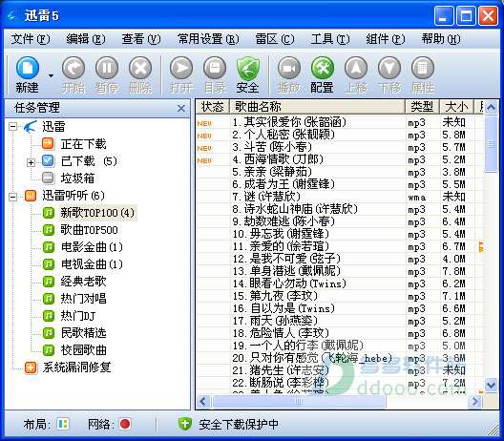Click the red 网络 status indicator

click(125, 424)
